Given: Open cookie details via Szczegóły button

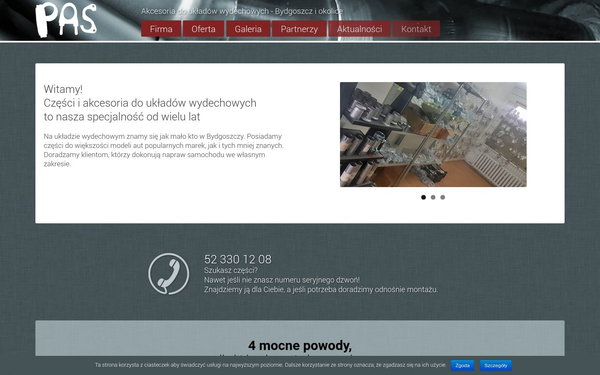Looking at the screenshot, I should 496,365.
